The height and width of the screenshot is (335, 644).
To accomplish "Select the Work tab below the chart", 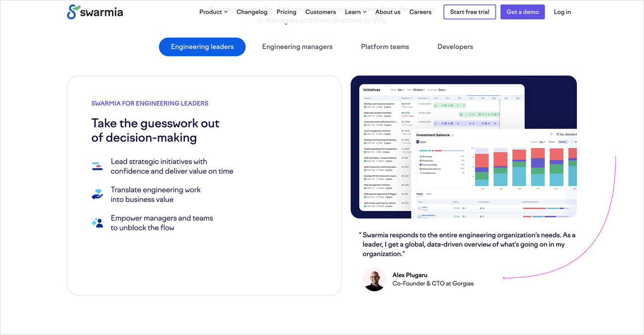I will click(429, 194).
